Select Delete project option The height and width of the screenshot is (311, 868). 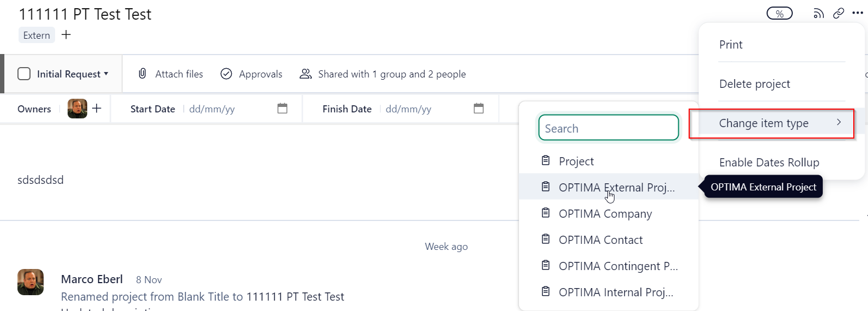755,84
